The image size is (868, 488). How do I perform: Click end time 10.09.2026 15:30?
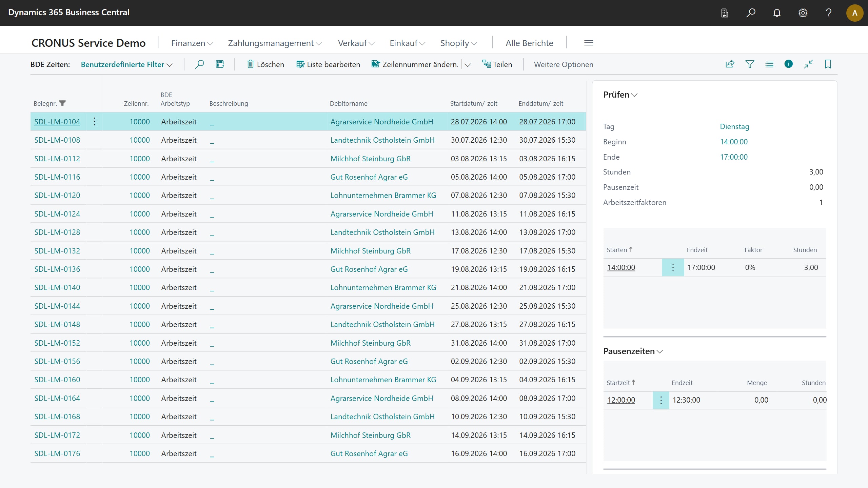(x=547, y=416)
